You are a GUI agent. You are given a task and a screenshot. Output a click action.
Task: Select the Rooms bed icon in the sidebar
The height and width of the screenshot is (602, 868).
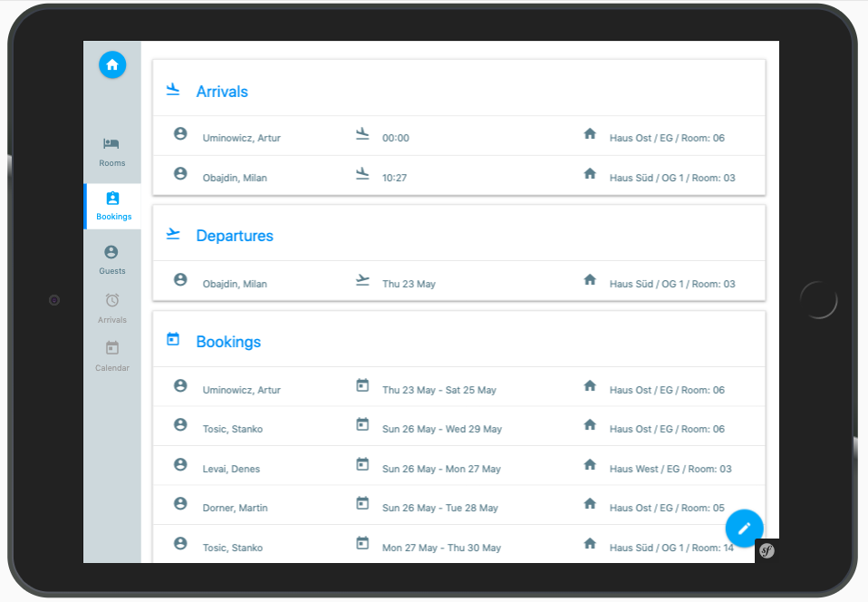[x=111, y=143]
